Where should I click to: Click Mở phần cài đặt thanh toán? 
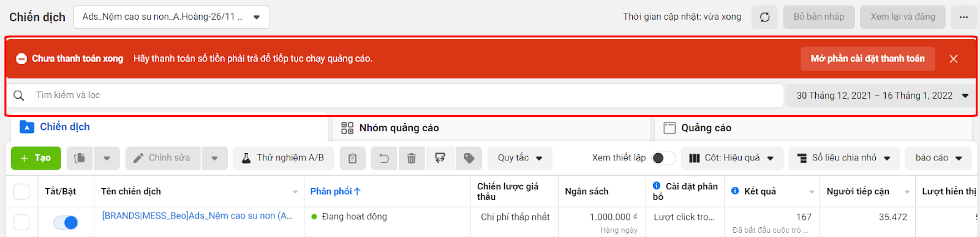pyautogui.click(x=868, y=59)
